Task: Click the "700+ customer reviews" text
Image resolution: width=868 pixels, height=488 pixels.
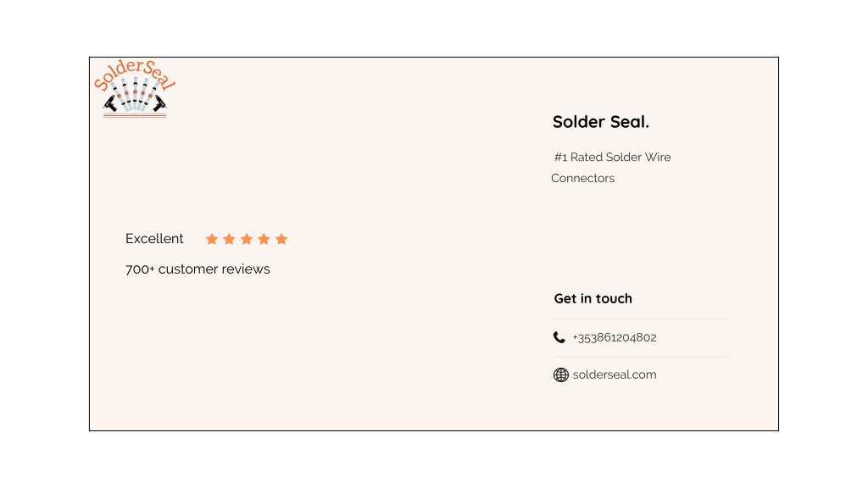Action: (x=198, y=269)
